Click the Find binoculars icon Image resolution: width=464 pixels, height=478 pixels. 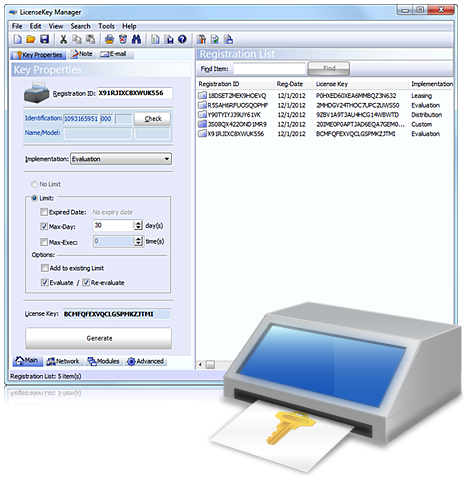[x=136, y=39]
